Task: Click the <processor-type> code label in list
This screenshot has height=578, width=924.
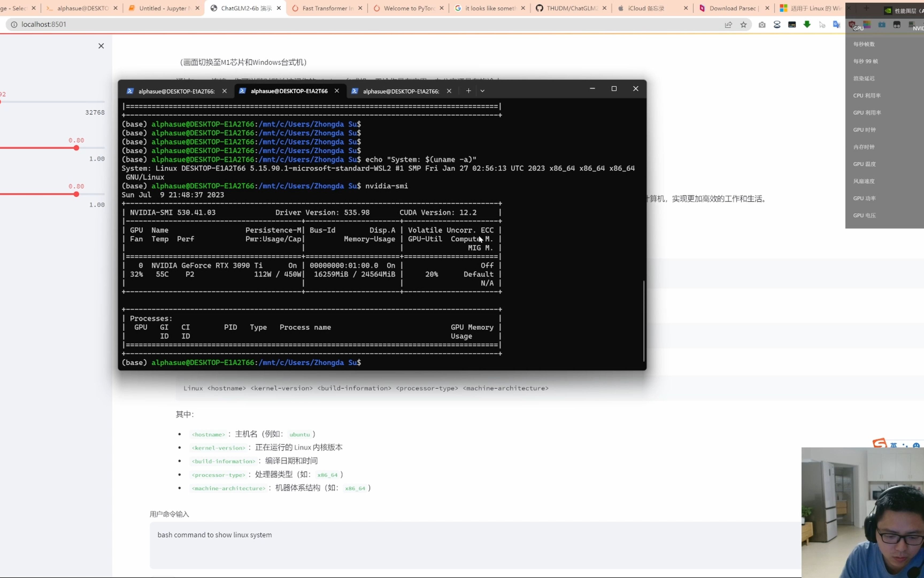Action: pos(218,475)
